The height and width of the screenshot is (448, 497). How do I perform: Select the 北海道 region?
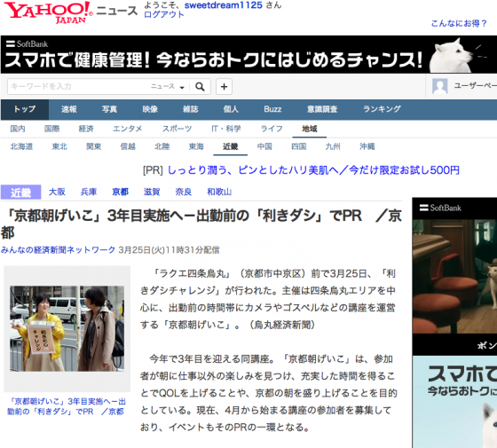pyautogui.click(x=21, y=146)
